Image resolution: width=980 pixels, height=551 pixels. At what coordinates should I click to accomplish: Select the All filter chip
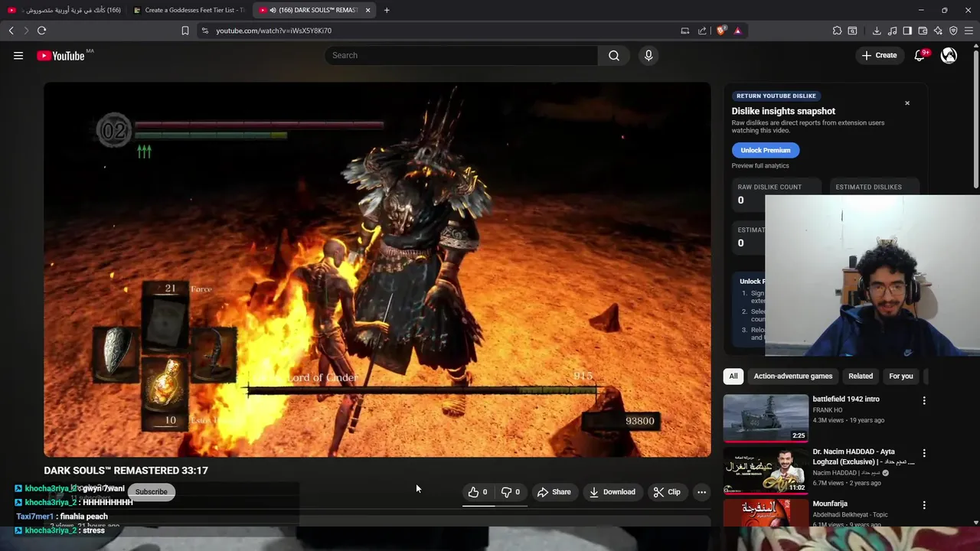point(733,376)
